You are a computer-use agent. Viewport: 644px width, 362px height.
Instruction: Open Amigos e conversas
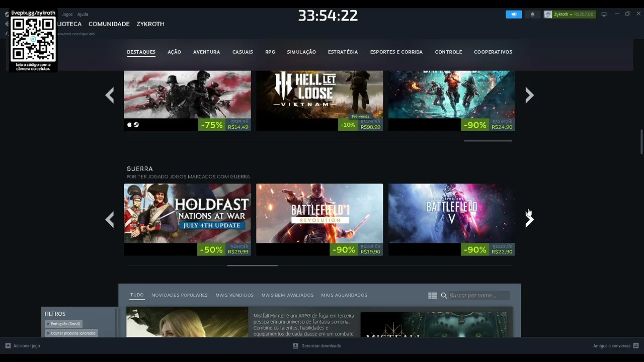click(x=612, y=346)
